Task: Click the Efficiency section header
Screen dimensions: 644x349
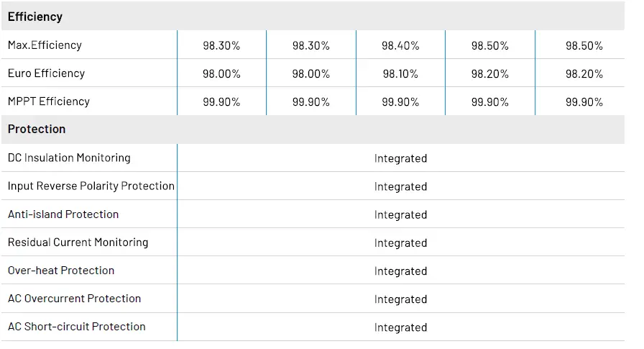Action: 35,17
